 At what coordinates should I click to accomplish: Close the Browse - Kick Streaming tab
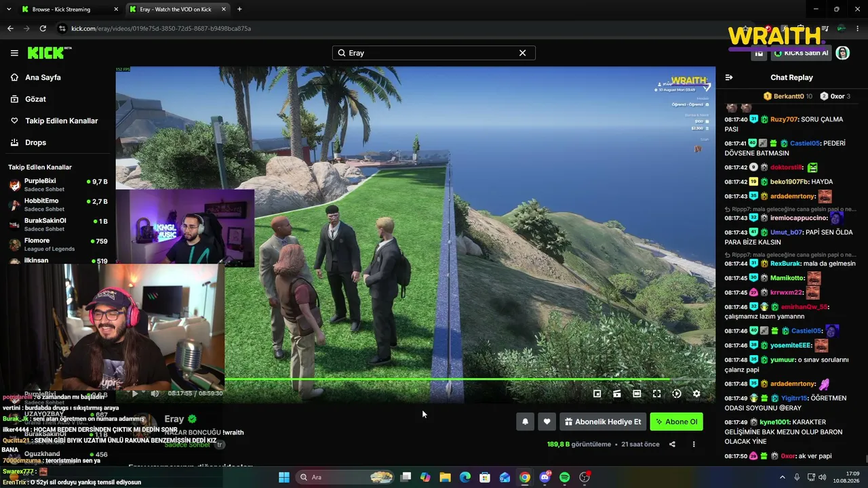115,9
